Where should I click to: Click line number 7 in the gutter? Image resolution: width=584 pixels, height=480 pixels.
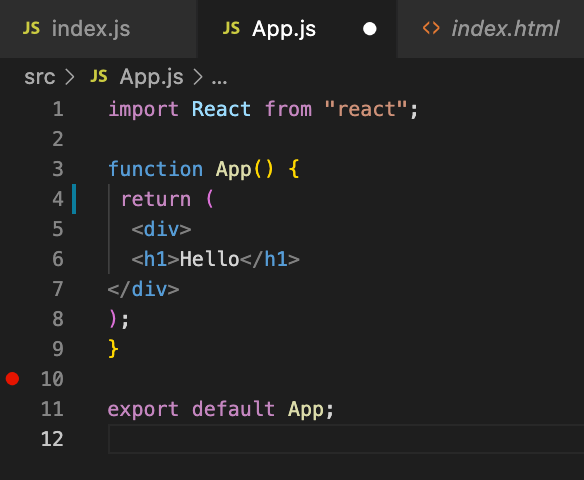[x=58, y=289]
